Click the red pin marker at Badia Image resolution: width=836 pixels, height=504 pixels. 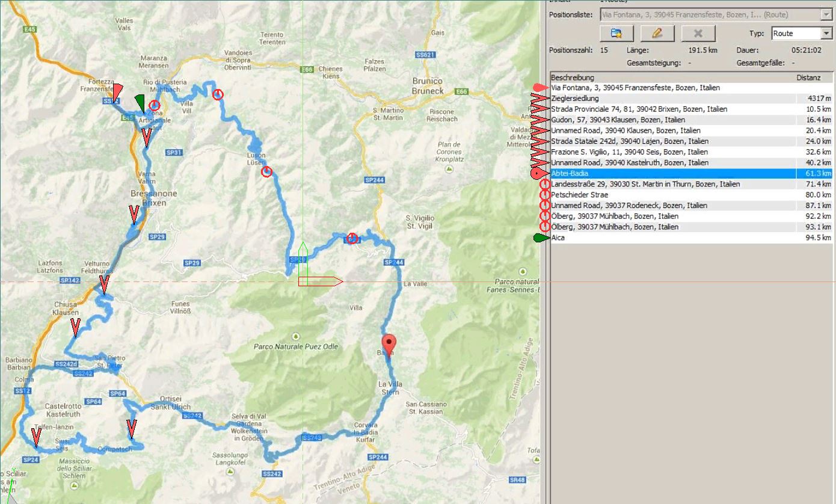click(x=390, y=345)
